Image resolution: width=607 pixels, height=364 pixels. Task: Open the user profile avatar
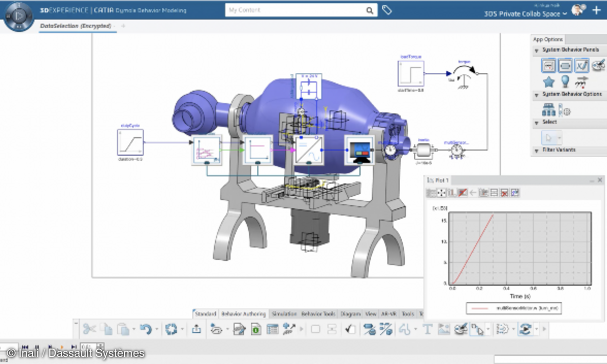[x=578, y=10]
